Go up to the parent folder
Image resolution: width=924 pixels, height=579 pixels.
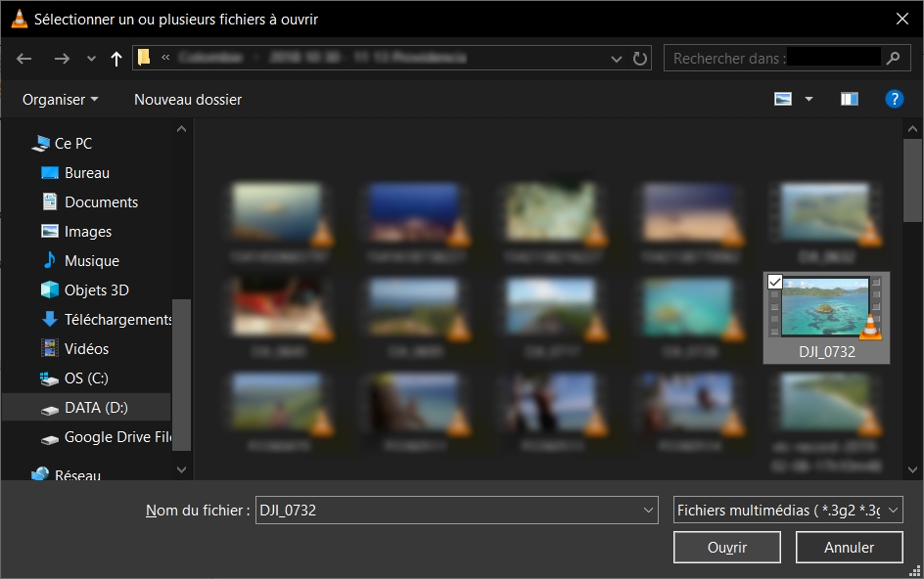115,58
